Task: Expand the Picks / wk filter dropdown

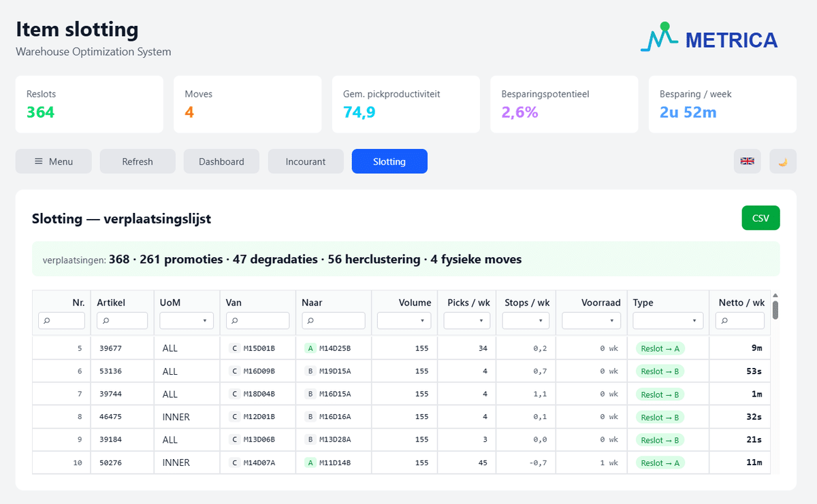Action: [x=466, y=320]
